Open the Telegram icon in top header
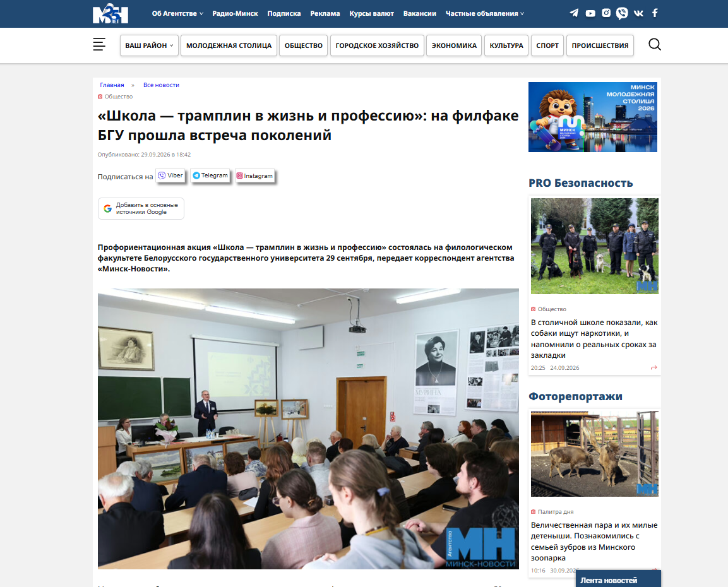 pyautogui.click(x=574, y=13)
